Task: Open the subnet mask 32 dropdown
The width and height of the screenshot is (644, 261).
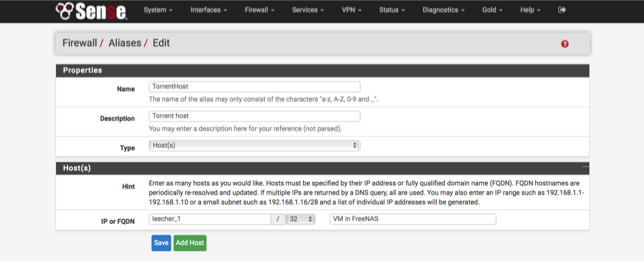Action: (300, 219)
